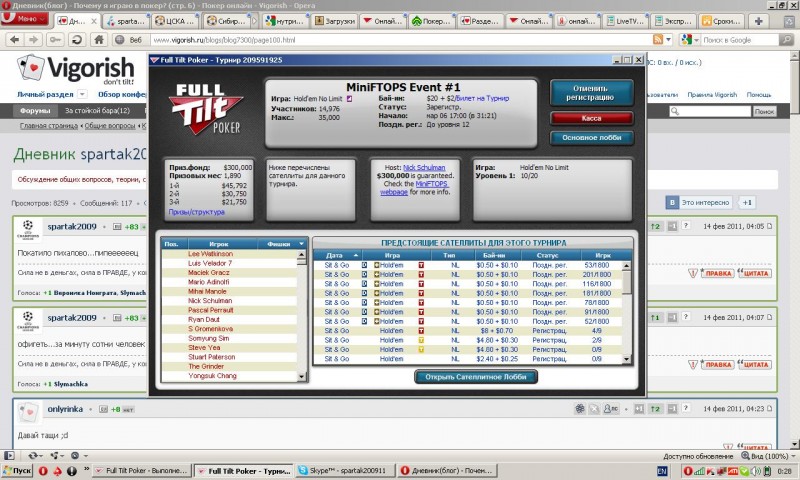Viewport: 800px width, 480px height.
Task: Go to Основное лобби
Action: (590, 137)
